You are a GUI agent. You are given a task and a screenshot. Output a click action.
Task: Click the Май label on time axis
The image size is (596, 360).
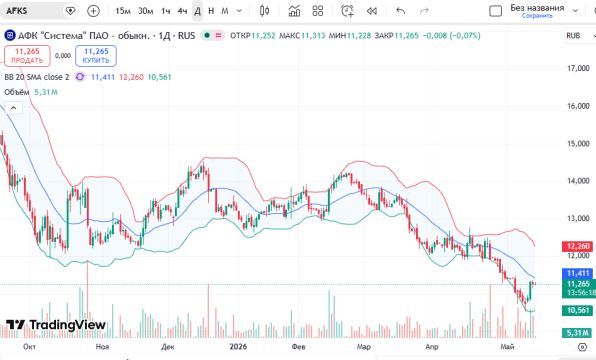pyautogui.click(x=507, y=347)
